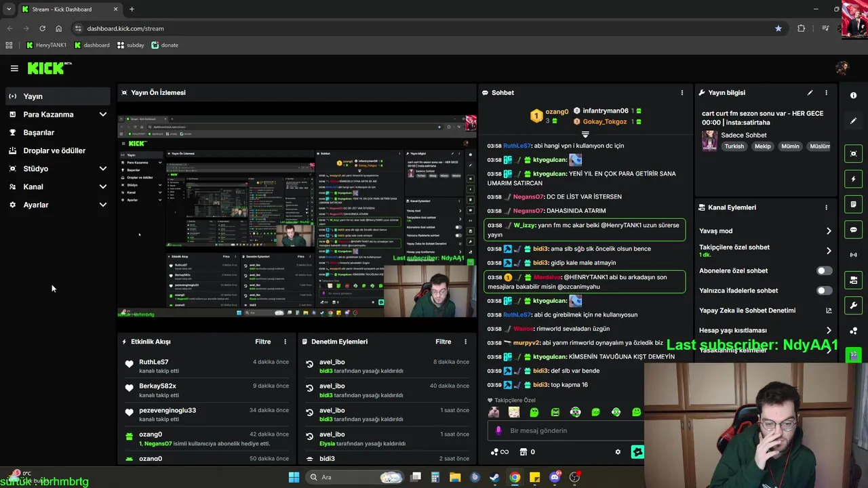Select the blonde anime emote in chat
Viewport: 868px width, 488px height.
(x=514, y=412)
